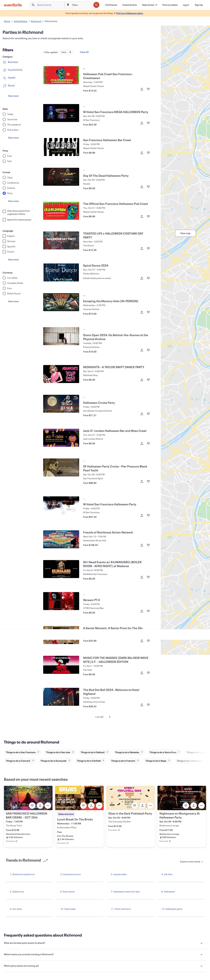
Task: Click the Eventbrite logo
Action: (13, 5)
